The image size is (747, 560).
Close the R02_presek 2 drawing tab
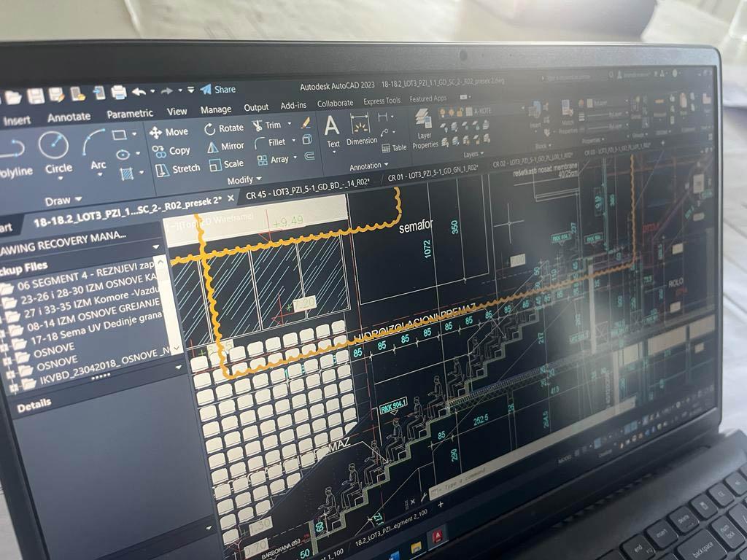(231, 198)
